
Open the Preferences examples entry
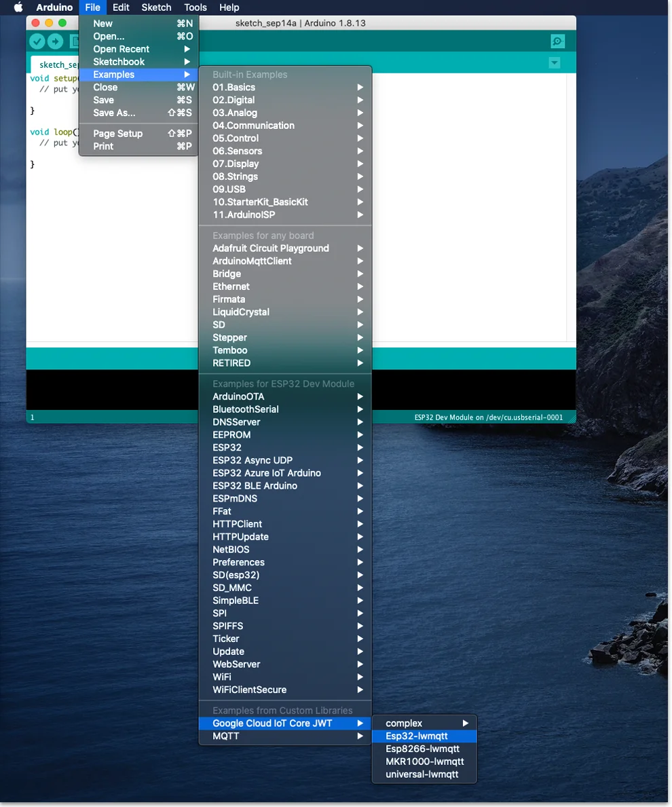[x=285, y=563]
